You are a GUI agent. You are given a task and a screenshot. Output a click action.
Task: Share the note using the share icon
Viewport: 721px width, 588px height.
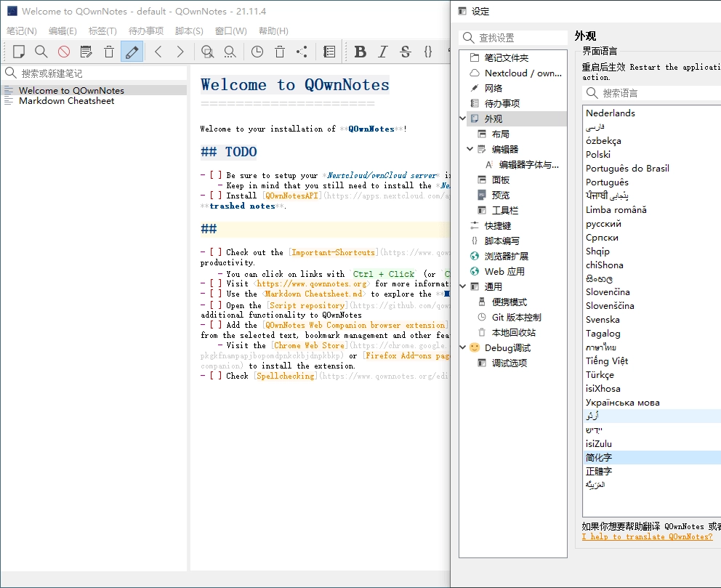point(301,52)
